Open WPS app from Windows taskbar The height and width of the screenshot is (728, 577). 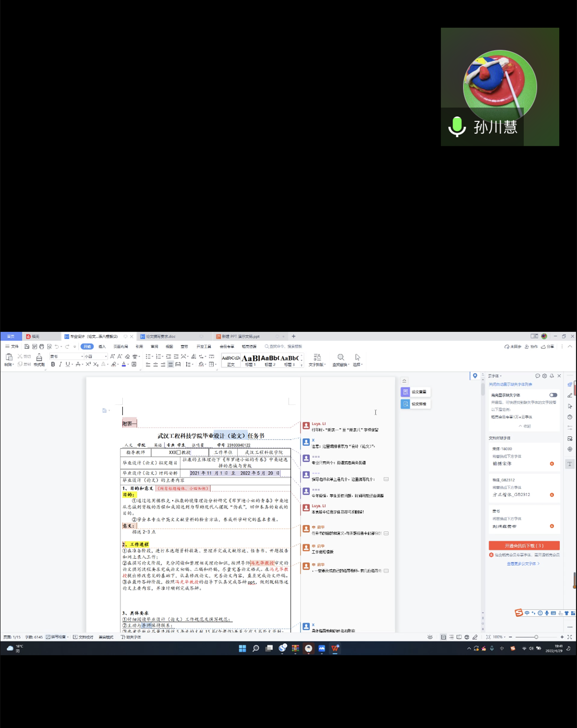(x=335, y=648)
